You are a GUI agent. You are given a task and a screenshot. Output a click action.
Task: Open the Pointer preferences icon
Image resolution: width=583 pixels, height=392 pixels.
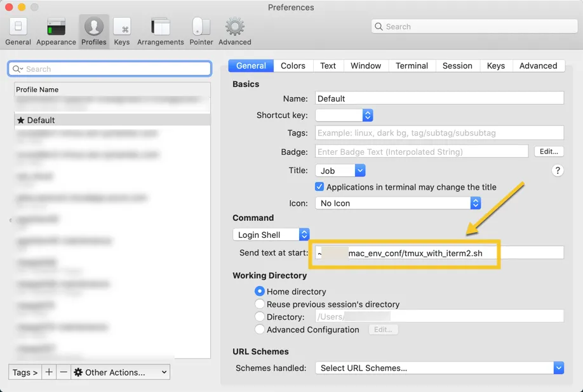point(201,30)
